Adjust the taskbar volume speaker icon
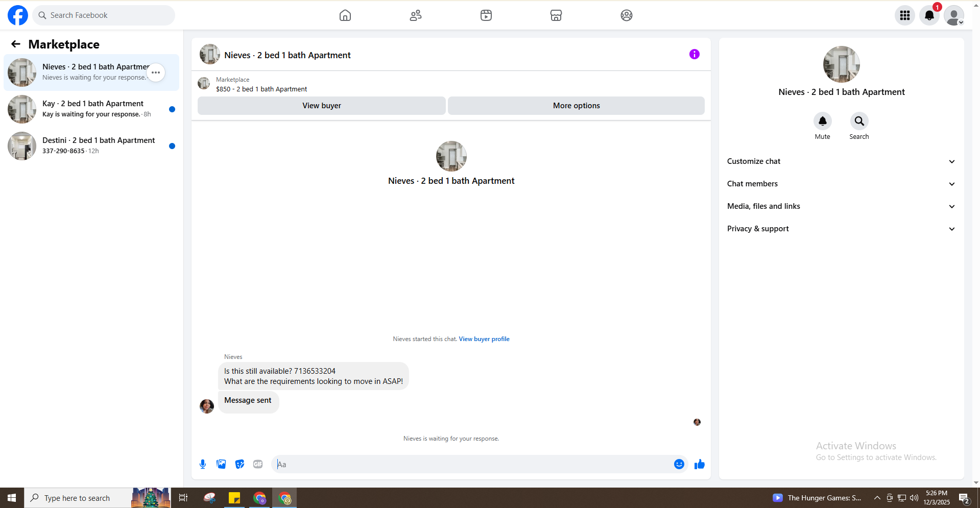The height and width of the screenshot is (508, 980). [914, 498]
